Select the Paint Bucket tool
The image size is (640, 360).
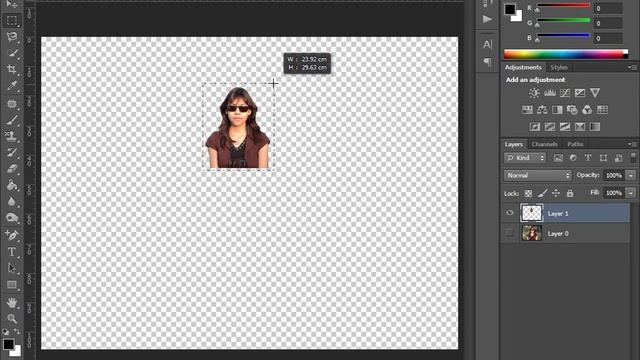click(12, 185)
